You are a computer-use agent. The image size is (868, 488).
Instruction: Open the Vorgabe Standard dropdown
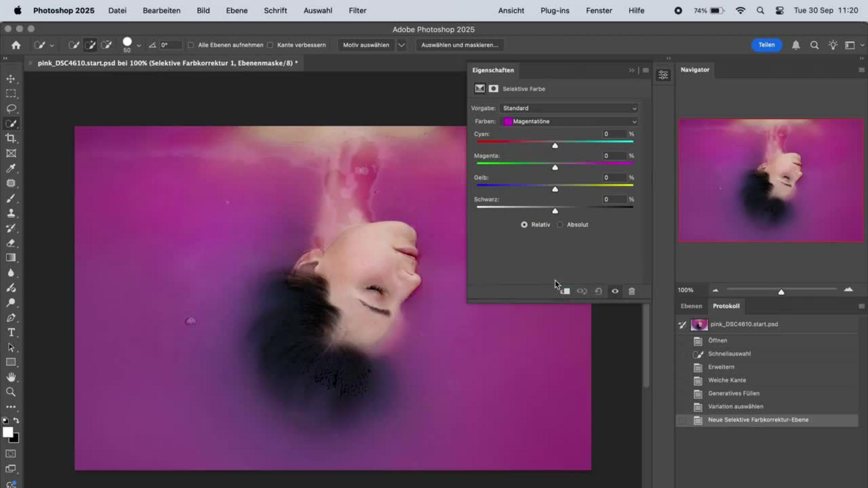[x=570, y=108]
